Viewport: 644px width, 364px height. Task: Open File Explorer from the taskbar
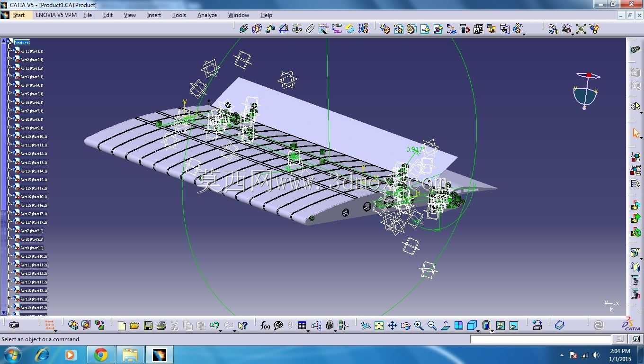click(130, 355)
